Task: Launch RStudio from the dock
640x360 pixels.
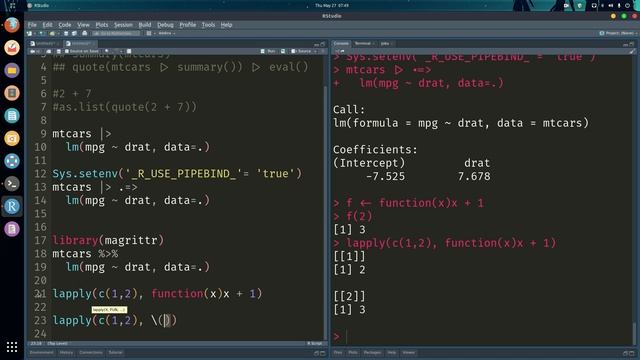Action: pos(12,207)
